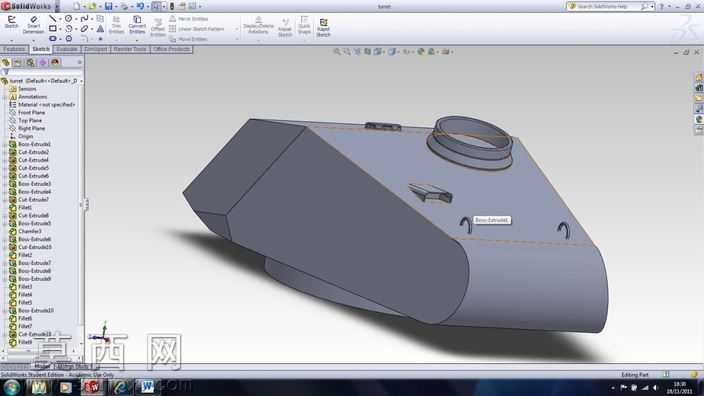Select Right Plane in the tree
The image size is (704, 396).
[31, 128]
